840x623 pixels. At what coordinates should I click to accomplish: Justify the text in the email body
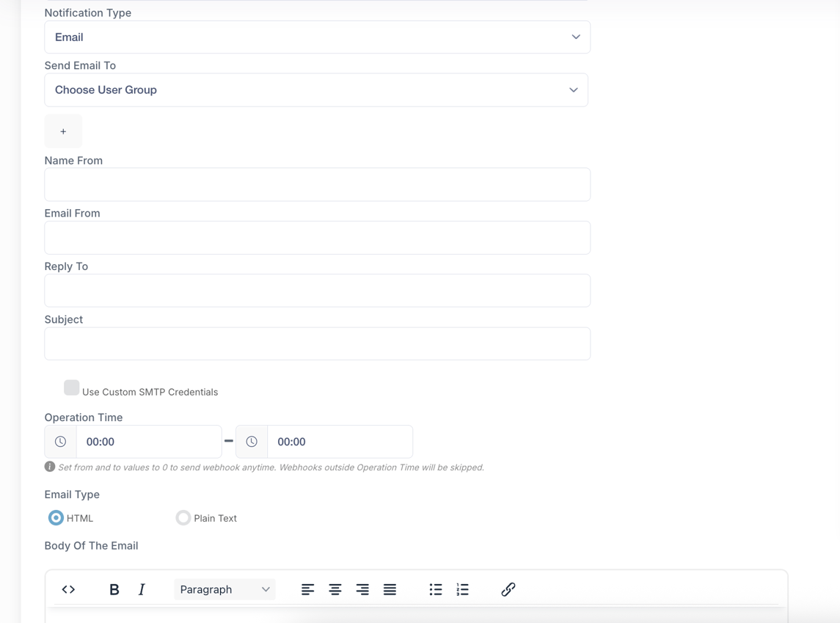click(x=390, y=589)
